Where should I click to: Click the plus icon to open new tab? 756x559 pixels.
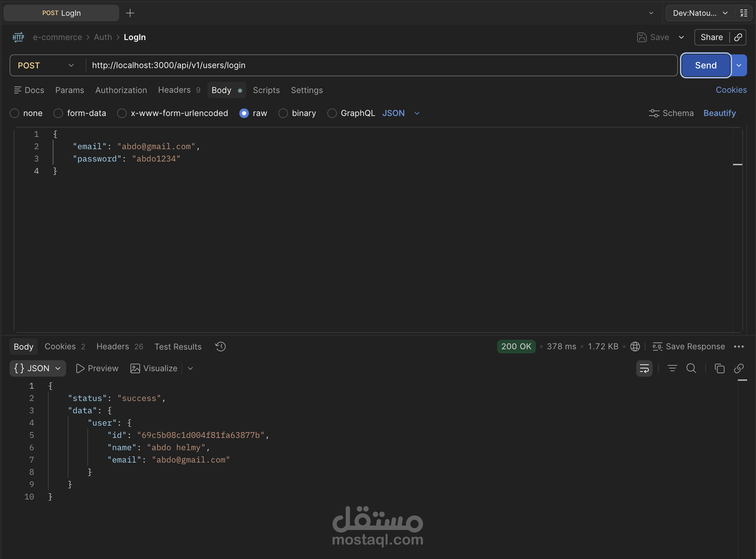[130, 13]
